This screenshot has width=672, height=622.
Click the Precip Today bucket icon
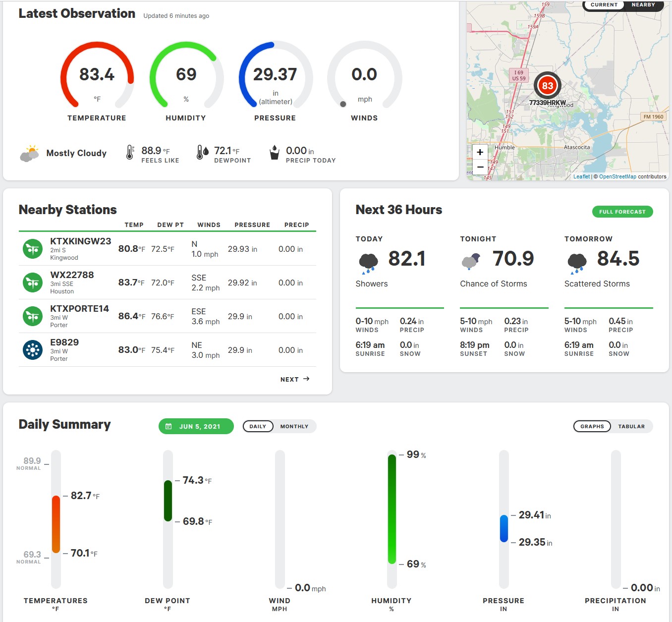point(274,152)
